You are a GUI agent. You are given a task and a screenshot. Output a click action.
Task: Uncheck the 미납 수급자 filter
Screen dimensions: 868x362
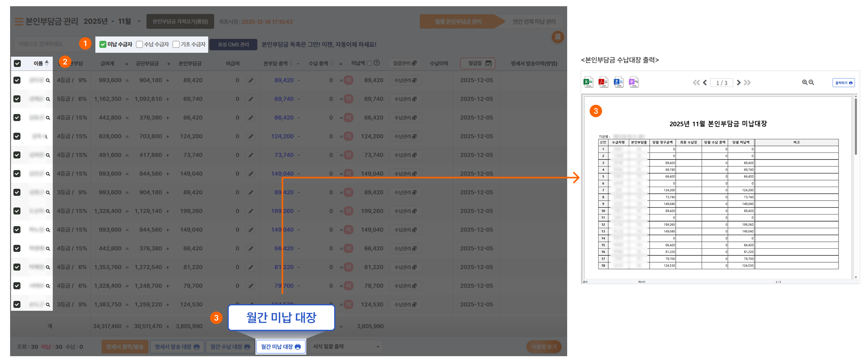[103, 45]
